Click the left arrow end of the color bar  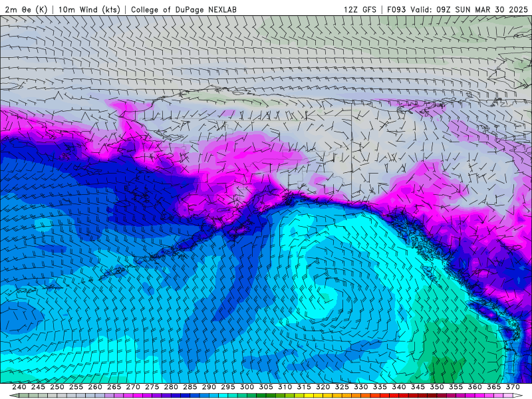(14, 396)
